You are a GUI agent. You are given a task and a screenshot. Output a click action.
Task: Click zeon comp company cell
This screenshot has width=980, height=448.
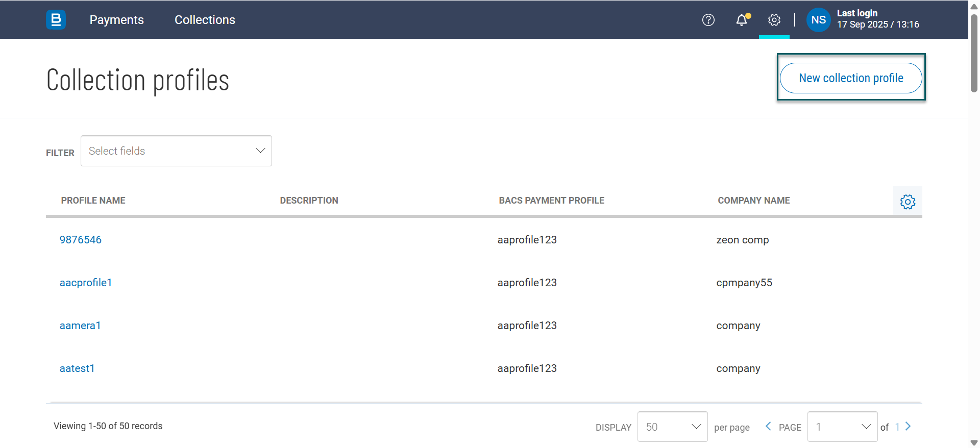pyautogui.click(x=742, y=240)
